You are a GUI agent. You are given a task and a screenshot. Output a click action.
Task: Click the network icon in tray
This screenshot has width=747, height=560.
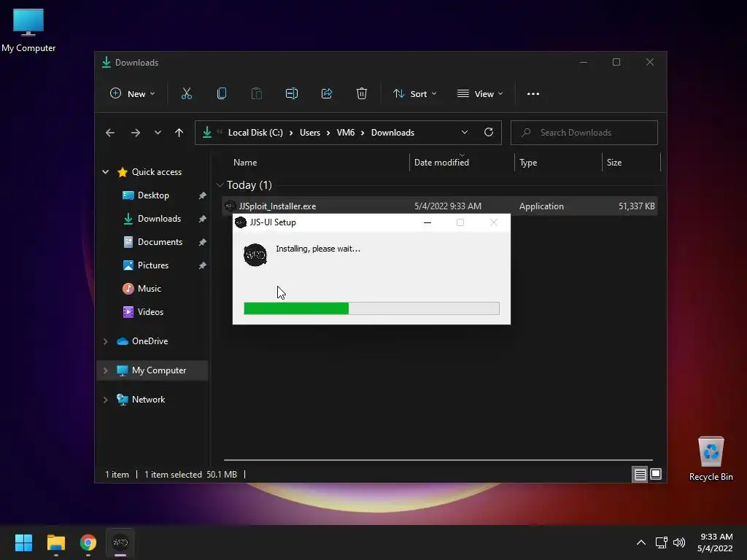click(x=661, y=542)
